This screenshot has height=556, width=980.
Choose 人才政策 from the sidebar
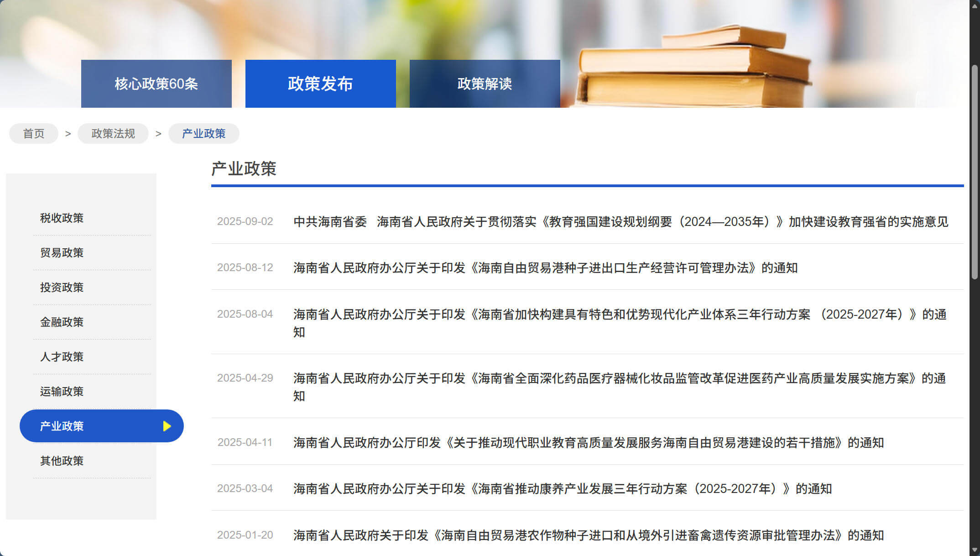[x=62, y=357]
